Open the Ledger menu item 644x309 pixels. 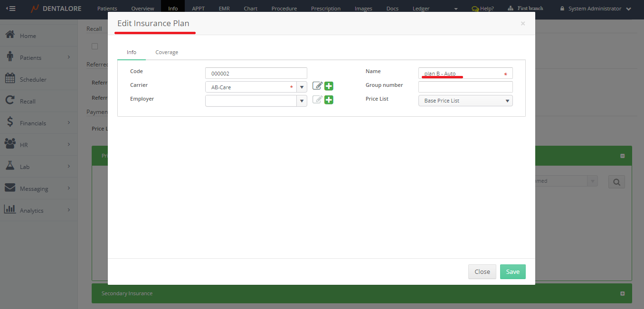pyautogui.click(x=421, y=9)
